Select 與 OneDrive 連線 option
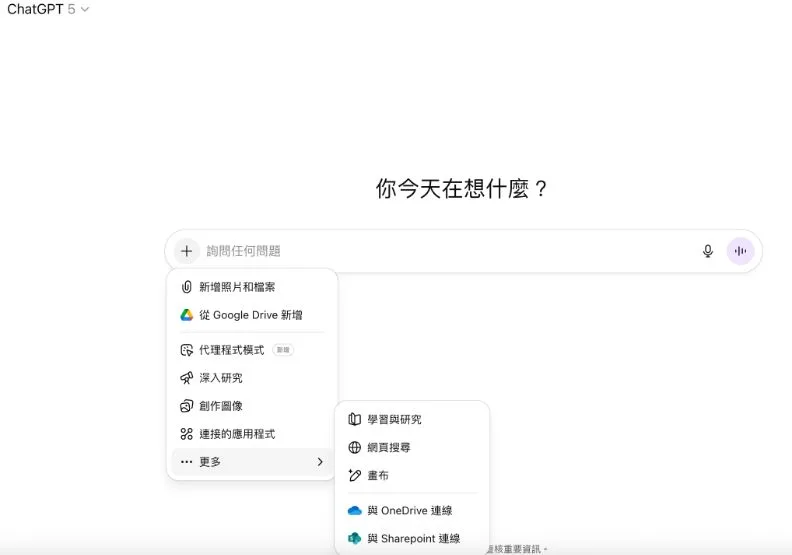The height and width of the screenshot is (555, 792). coord(412,511)
